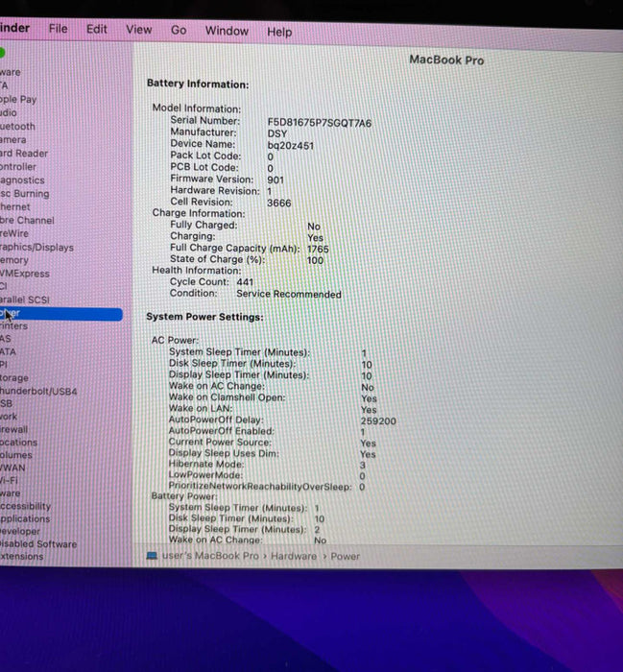Select Card Reader in the sidebar

[24, 153]
